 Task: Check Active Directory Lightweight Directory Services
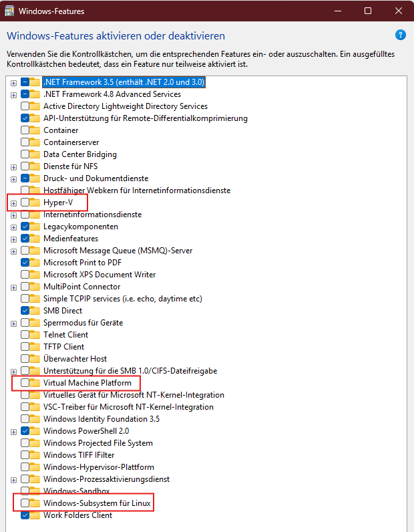click(x=25, y=106)
